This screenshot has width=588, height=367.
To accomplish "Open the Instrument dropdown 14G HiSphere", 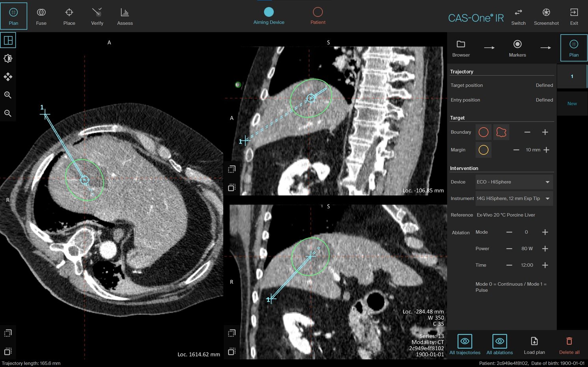I will [x=514, y=198].
